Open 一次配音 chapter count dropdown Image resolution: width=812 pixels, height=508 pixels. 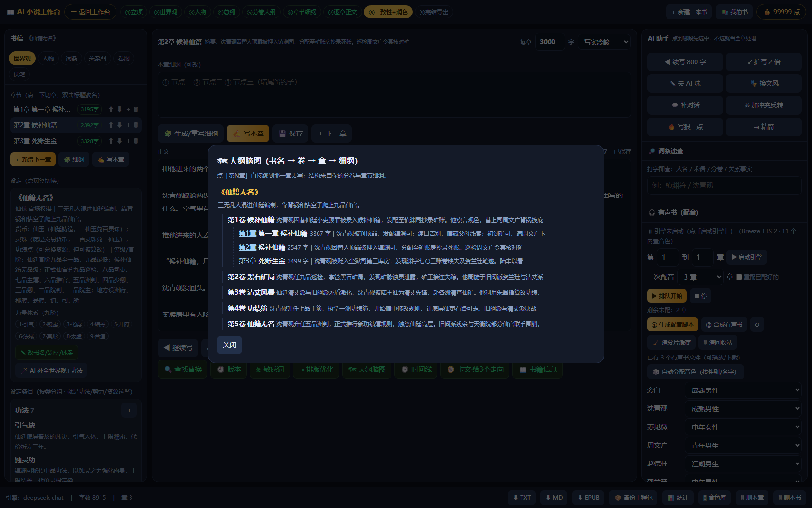tap(701, 277)
